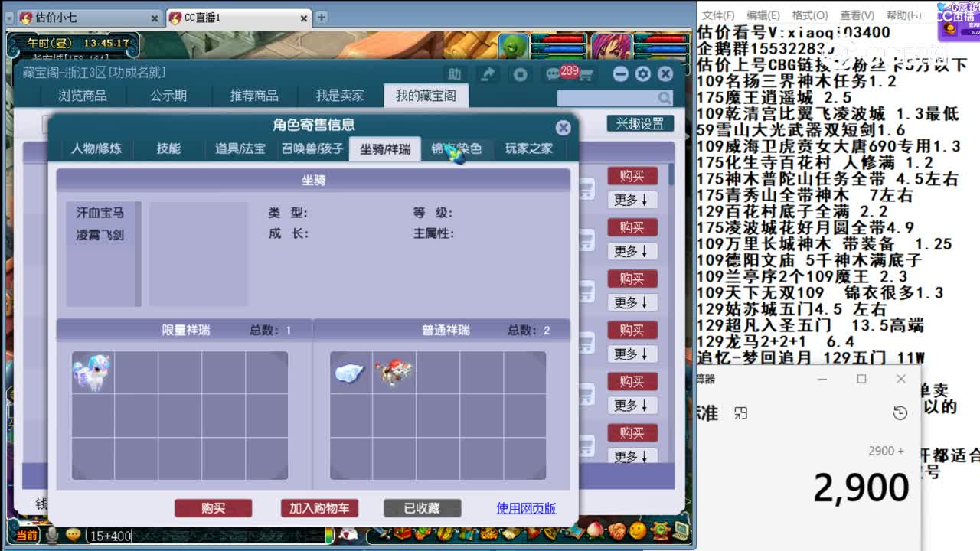Select 坐骑/祥瑞 tab

385,148
